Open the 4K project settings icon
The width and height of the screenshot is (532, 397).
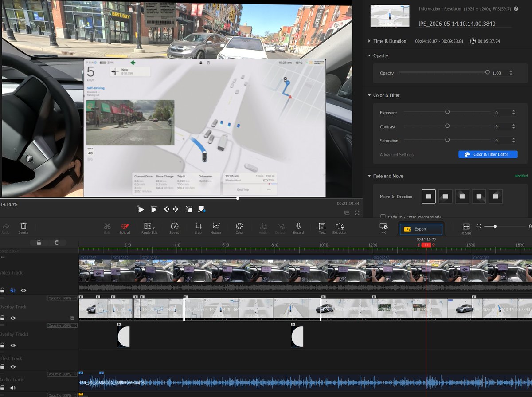(x=384, y=228)
